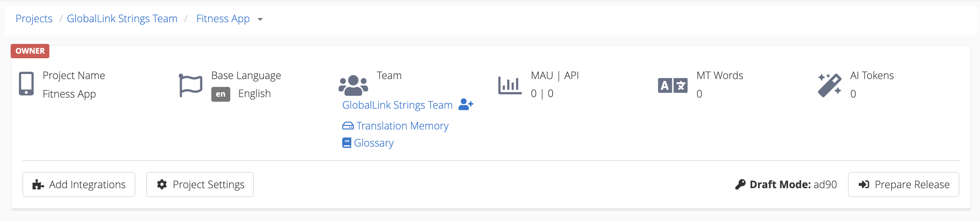Click the Draft Mode key icon
This screenshot has width=980, height=221.
coord(740,184)
